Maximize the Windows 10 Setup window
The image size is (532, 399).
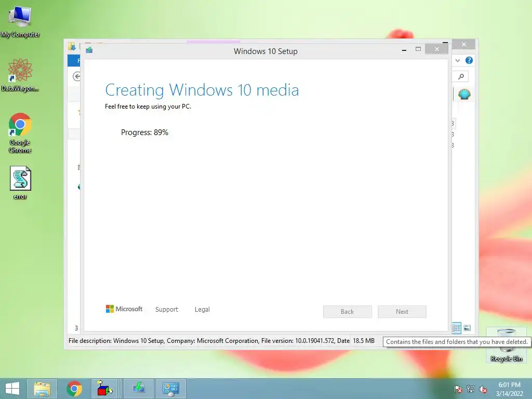[418, 49]
